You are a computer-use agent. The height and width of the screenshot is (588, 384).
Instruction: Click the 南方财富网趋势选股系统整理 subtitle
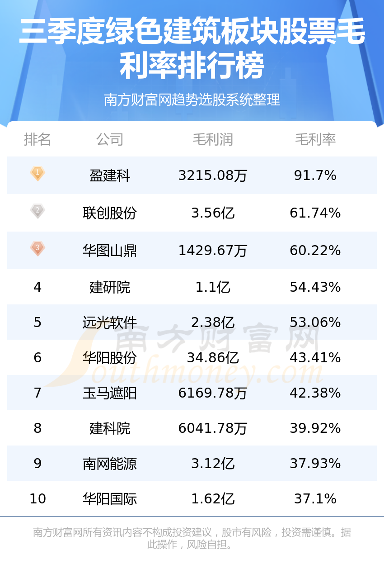tap(192, 100)
